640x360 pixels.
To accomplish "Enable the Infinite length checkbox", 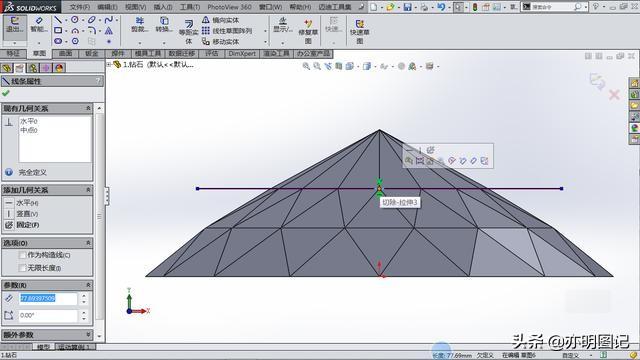I will [x=23, y=268].
